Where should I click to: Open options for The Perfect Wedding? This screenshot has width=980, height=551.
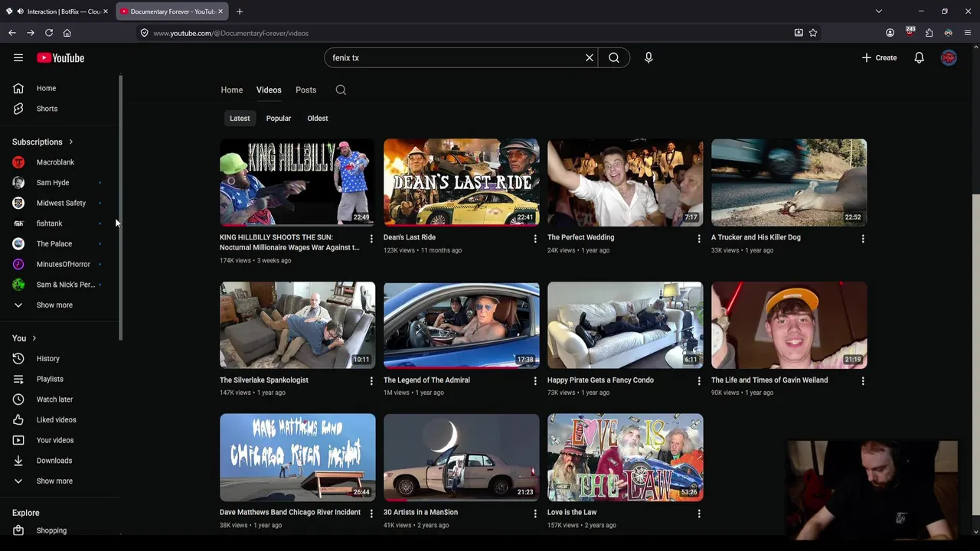click(699, 239)
